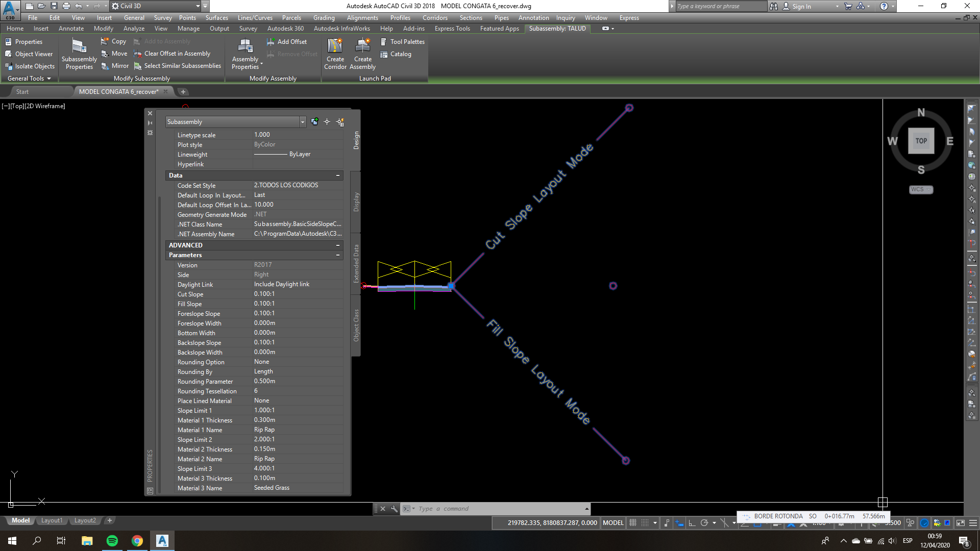The image size is (980, 551).
Task: Go to the Start tab
Action: (22, 92)
